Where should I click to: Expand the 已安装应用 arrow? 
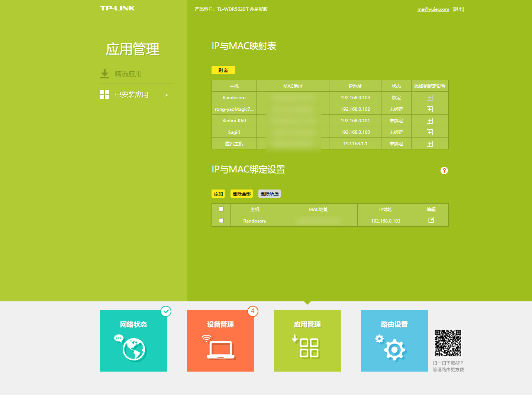[167, 95]
